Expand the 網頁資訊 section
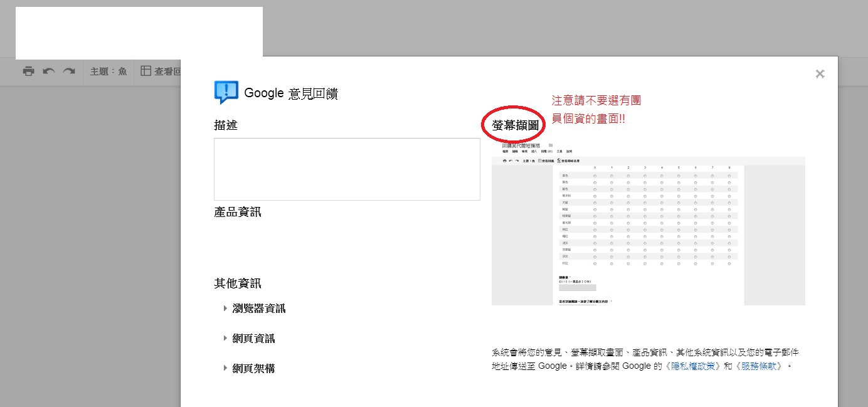 coord(249,339)
